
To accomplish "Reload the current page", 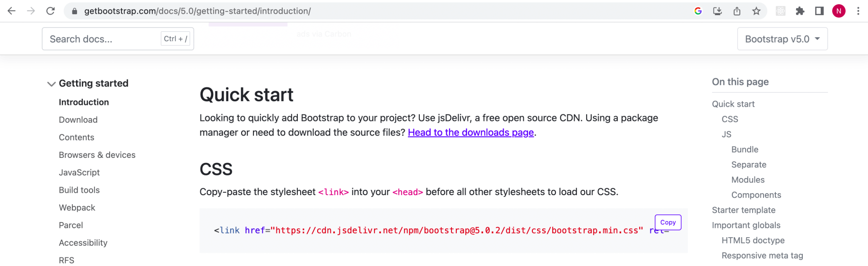I will tap(51, 11).
